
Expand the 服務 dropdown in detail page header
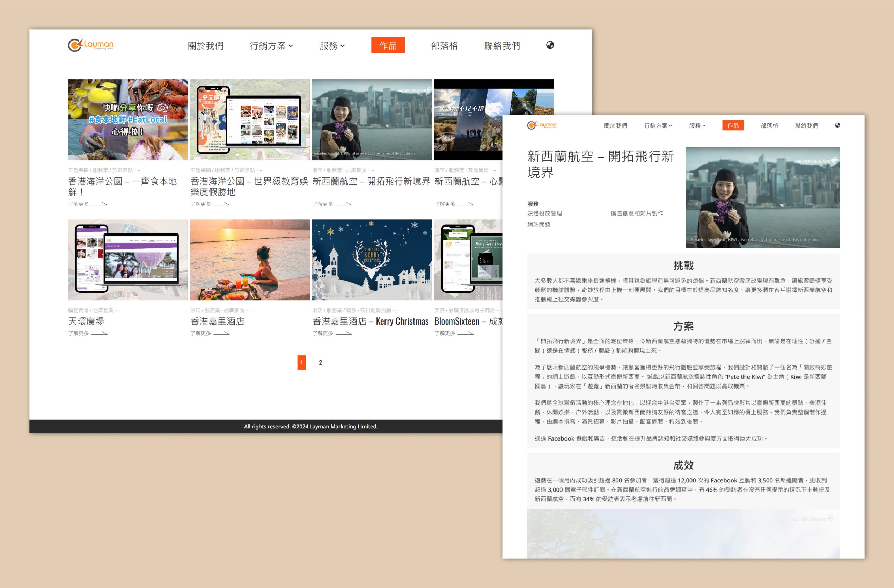tap(697, 125)
